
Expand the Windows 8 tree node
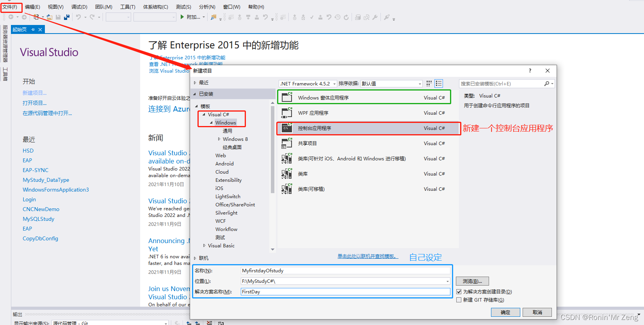(x=219, y=139)
